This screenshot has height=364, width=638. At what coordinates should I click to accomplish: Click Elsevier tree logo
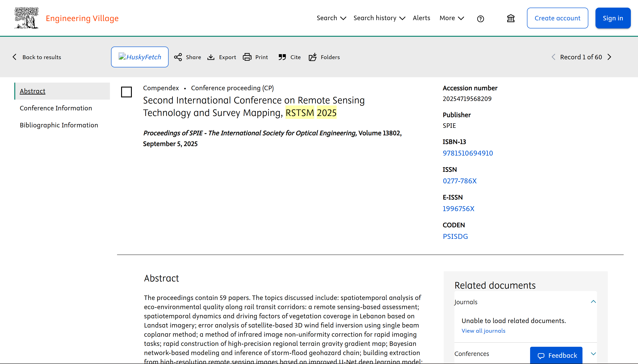pyautogui.click(x=26, y=18)
